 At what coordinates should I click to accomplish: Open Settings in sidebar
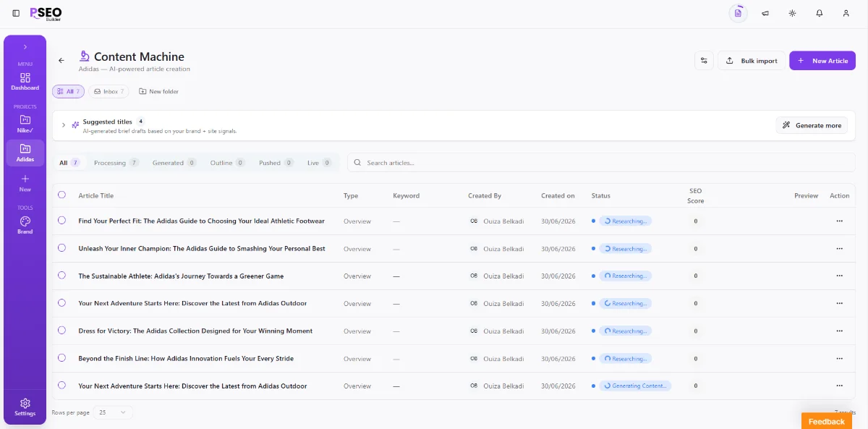click(25, 407)
